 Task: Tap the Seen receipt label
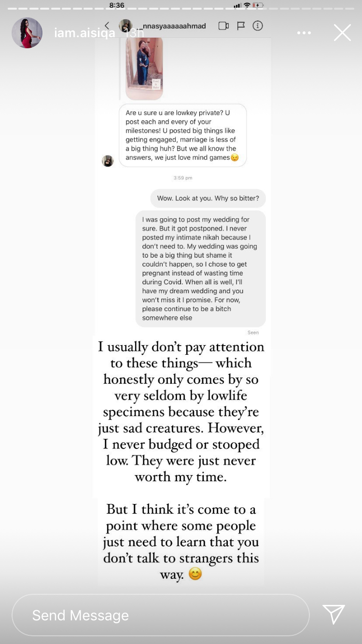tap(253, 332)
